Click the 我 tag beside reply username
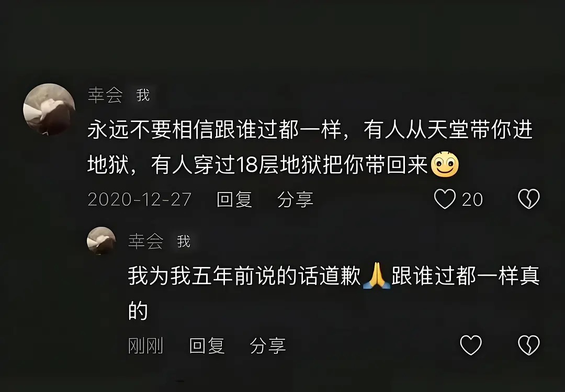565x392 pixels. [x=184, y=241]
